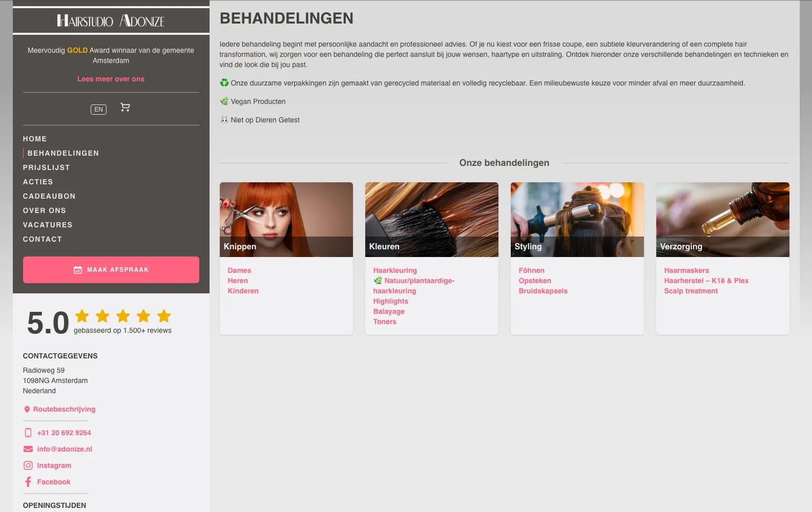The width and height of the screenshot is (812, 512).
Task: Open the Föhnen link under Styling
Action: (532, 270)
